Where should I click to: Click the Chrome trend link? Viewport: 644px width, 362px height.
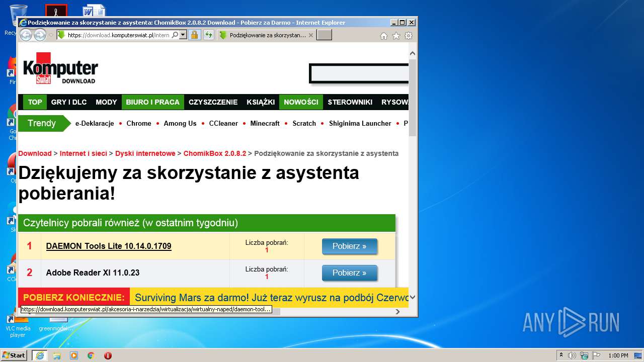coord(139,123)
